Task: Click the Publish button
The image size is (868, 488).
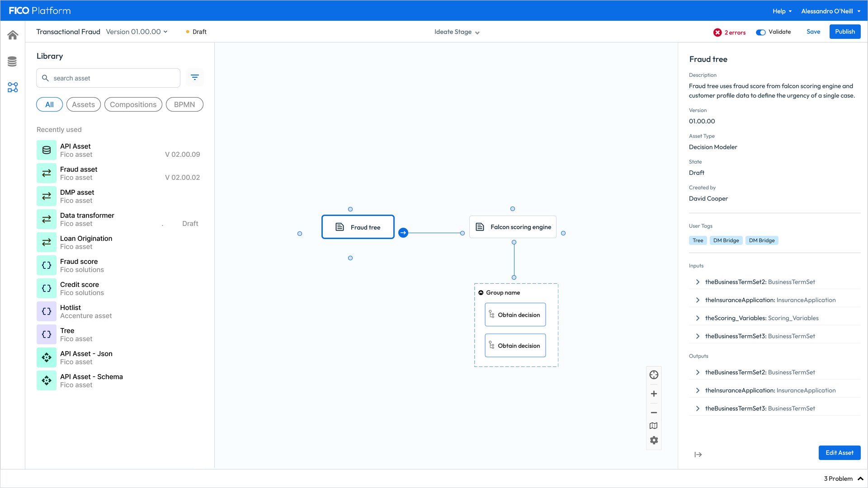Action: (845, 32)
